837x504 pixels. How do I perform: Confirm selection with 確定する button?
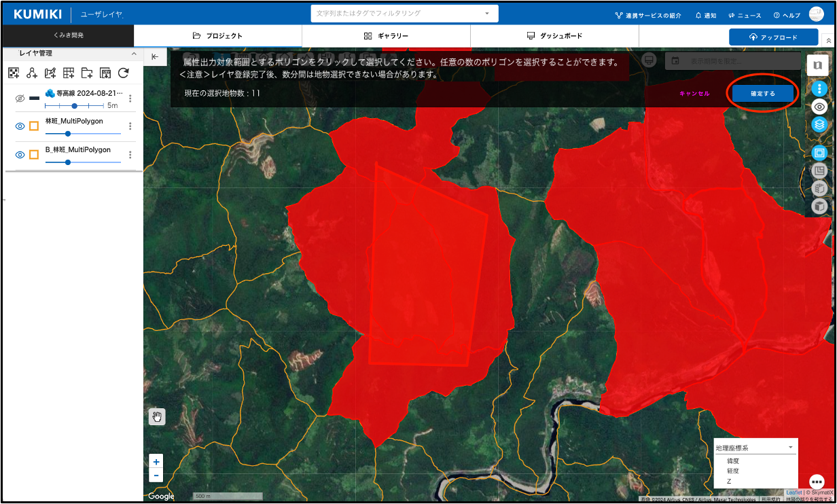tap(762, 94)
